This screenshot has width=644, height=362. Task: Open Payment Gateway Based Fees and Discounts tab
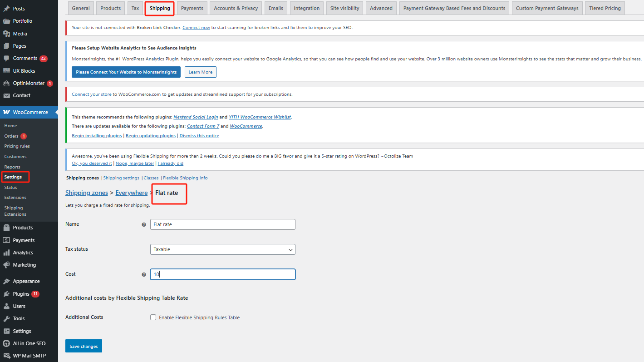point(454,8)
